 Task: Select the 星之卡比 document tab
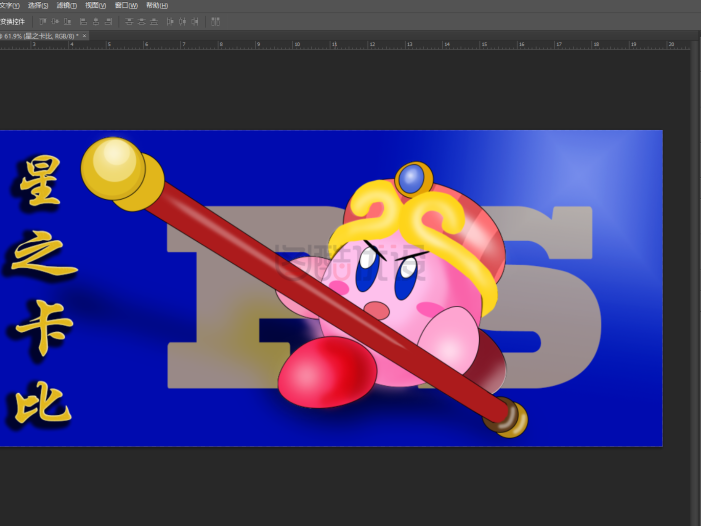coord(38,36)
